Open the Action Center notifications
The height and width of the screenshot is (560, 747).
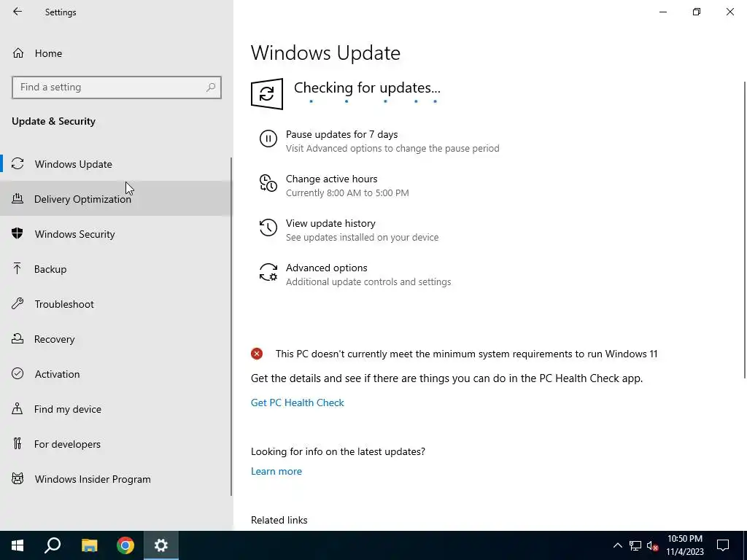(x=723, y=545)
